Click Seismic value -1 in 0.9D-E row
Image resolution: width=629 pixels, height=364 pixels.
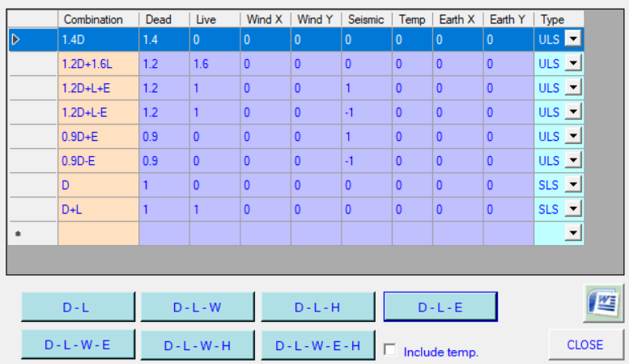[x=367, y=161]
